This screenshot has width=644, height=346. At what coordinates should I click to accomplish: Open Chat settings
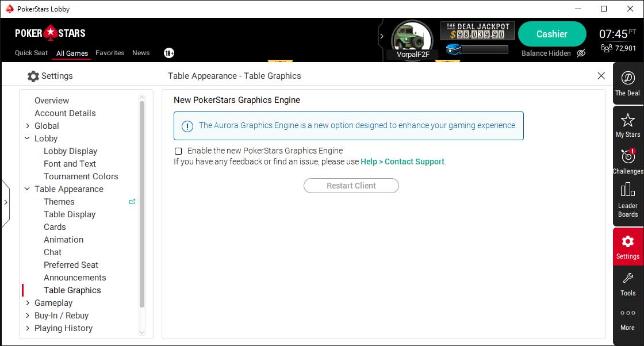pos(52,252)
